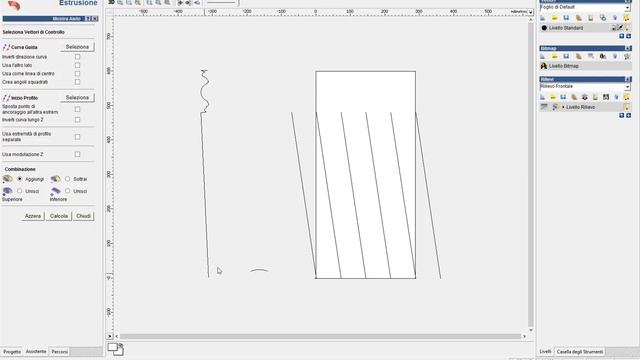640x360 pixels.
Task: Switch to the Assistente tab
Action: tap(36, 351)
